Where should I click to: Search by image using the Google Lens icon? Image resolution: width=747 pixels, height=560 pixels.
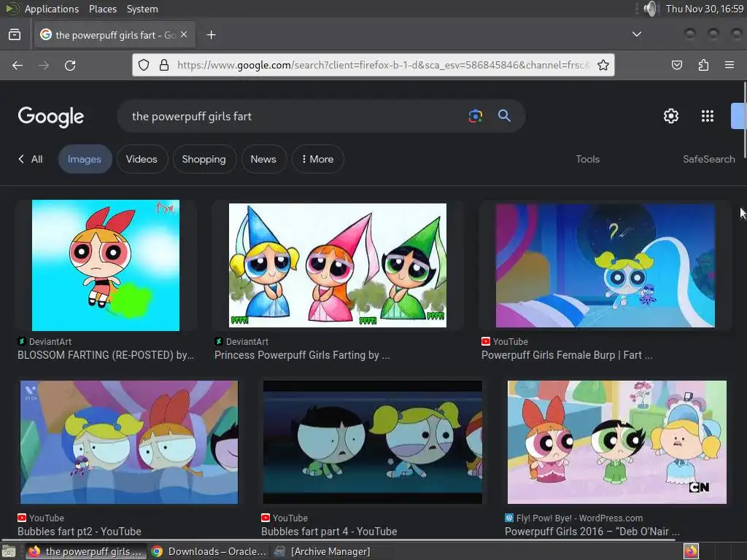pos(476,116)
